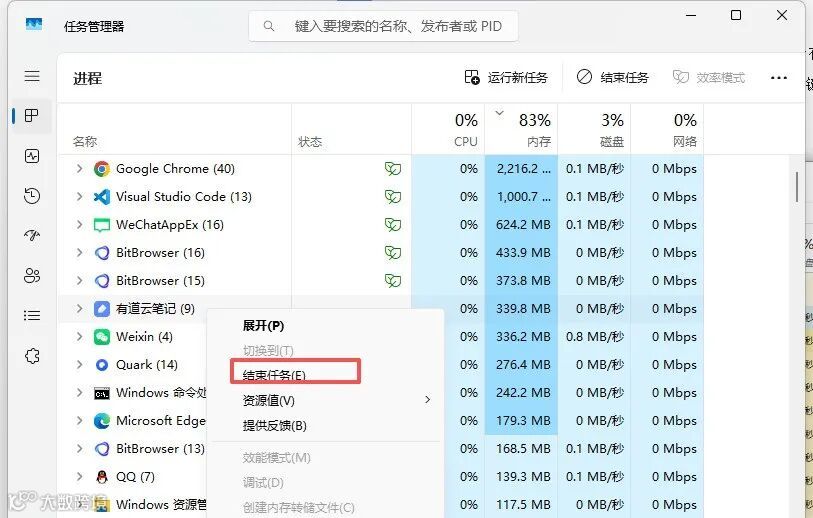
Task: Click the Windows 命令处理 icon
Action: [x=102, y=394]
